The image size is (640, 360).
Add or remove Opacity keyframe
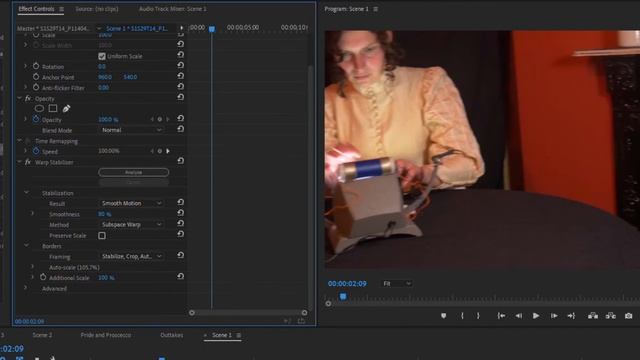pyautogui.click(x=160, y=120)
